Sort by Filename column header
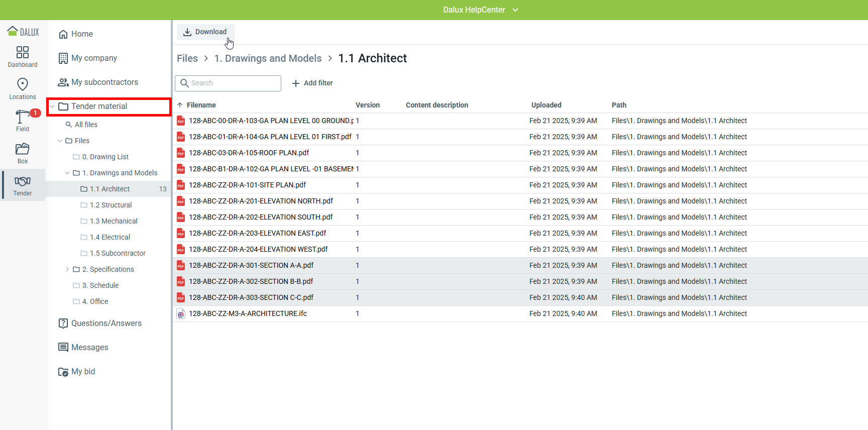The image size is (868, 430). pos(201,105)
